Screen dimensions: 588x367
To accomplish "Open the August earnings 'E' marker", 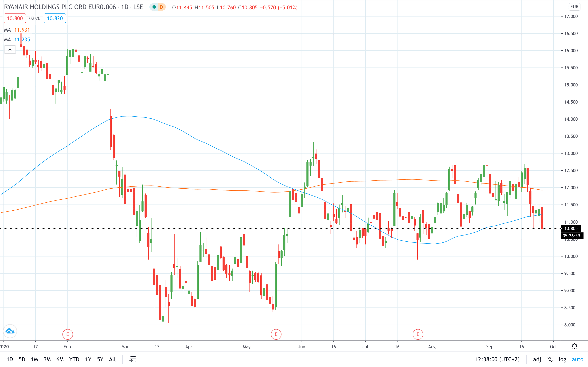I will click(418, 334).
